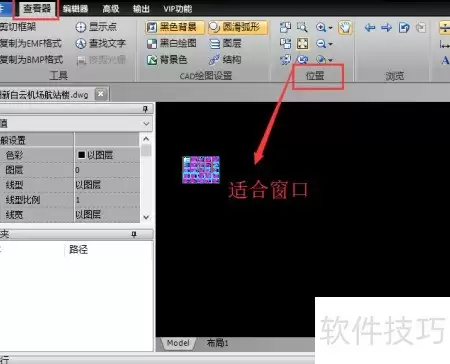Click the orbit globe icon
The width and height of the screenshot is (450, 364).
coord(321,59)
